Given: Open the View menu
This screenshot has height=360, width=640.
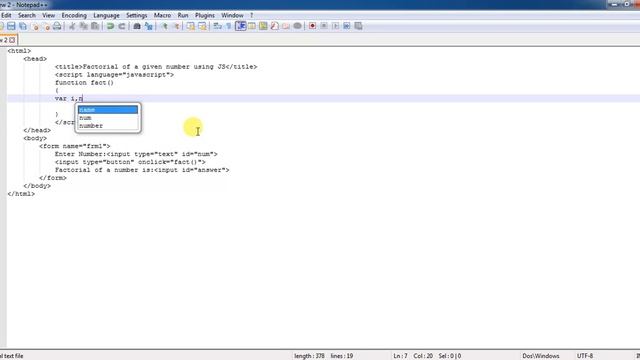Looking at the screenshot, I should [x=49, y=15].
